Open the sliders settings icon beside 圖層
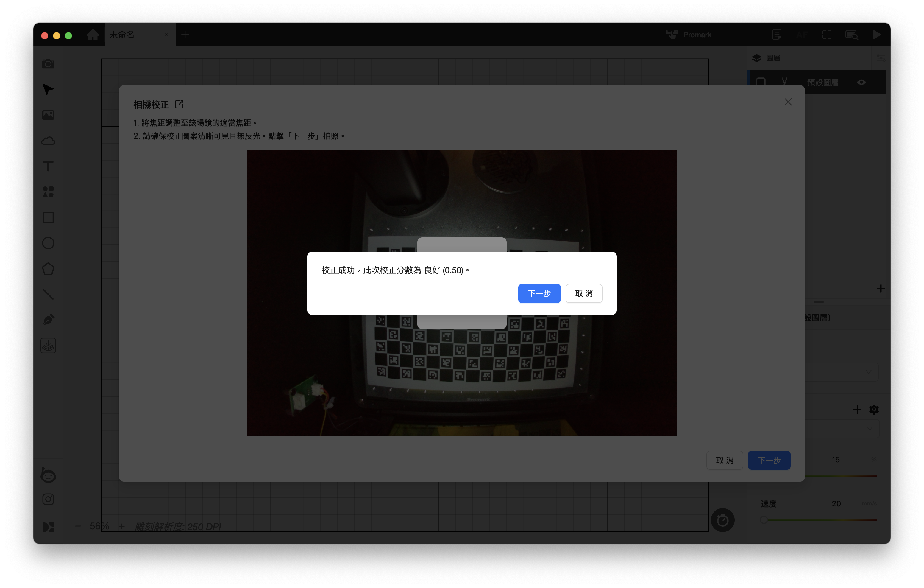This screenshot has width=924, height=588. [881, 58]
